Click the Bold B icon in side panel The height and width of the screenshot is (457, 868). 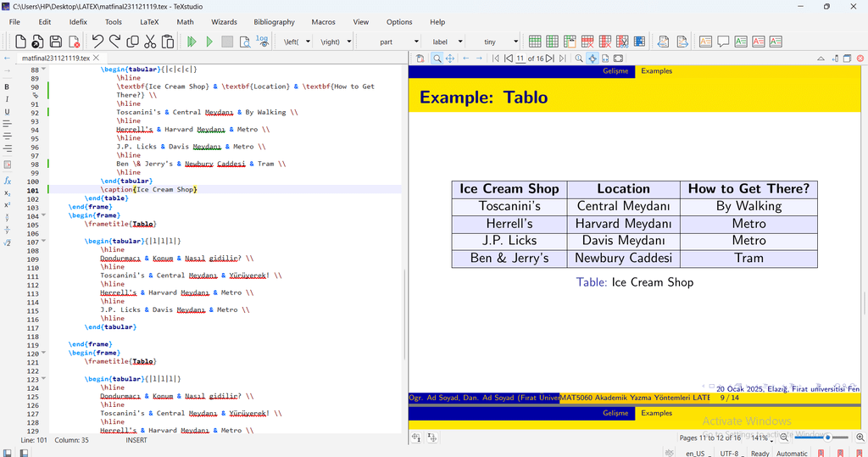pyautogui.click(x=7, y=87)
